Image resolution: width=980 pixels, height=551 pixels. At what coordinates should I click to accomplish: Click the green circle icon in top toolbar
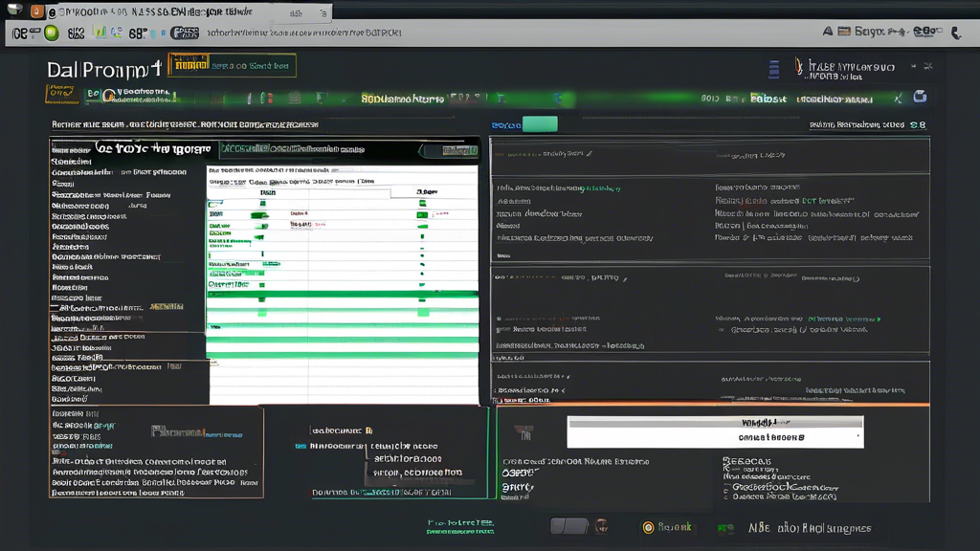click(52, 33)
